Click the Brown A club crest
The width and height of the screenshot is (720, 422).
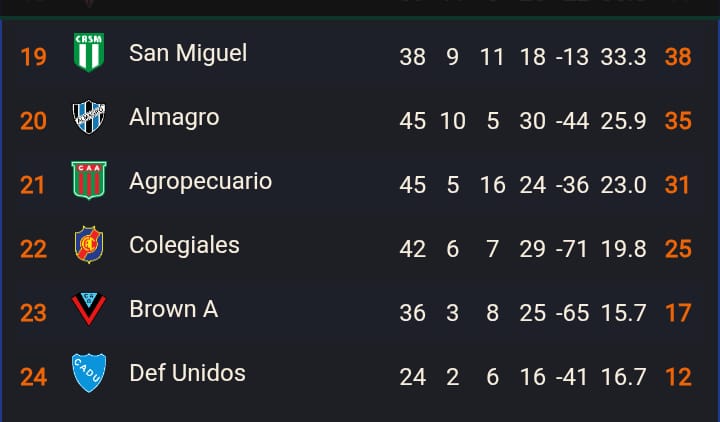point(89,309)
